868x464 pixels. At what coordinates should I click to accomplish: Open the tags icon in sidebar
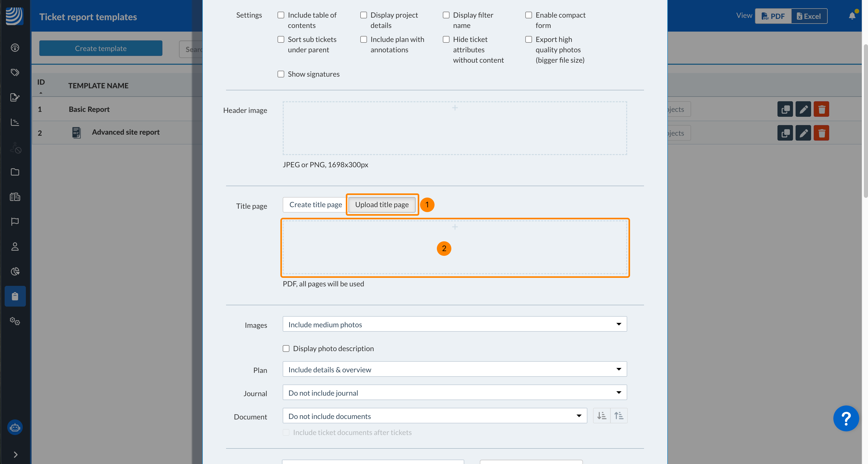(15, 72)
